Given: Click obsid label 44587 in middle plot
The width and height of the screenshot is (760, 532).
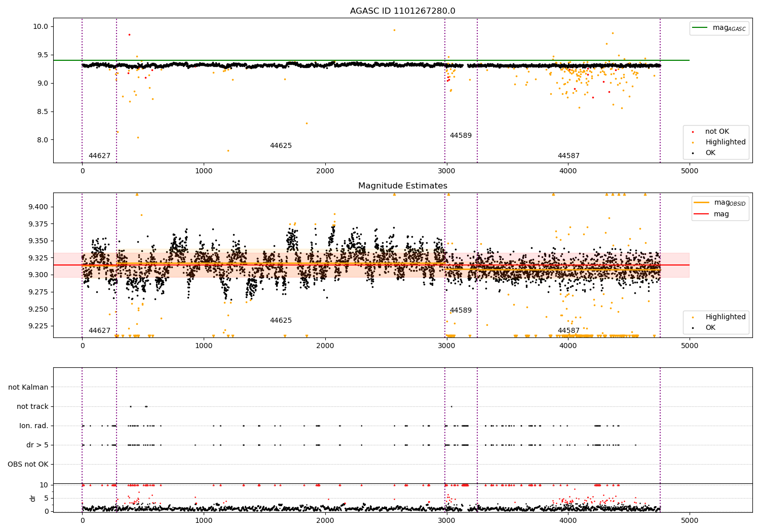Looking at the screenshot, I should pos(568,331).
